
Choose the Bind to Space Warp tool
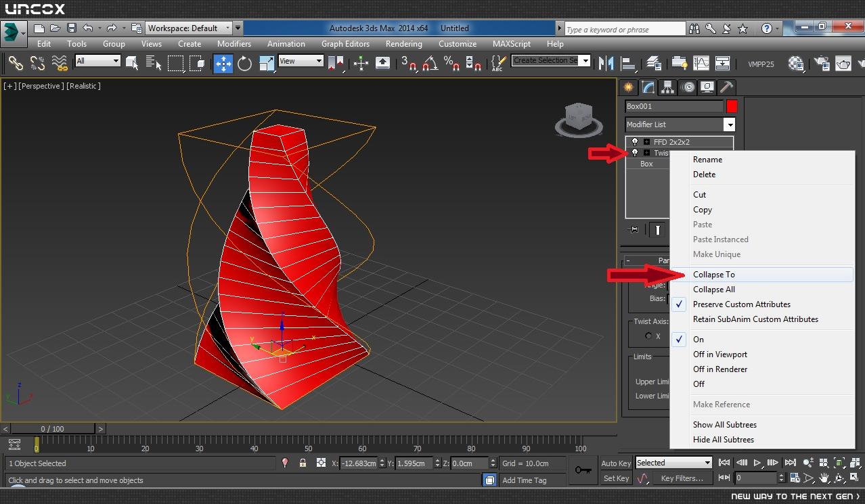[60, 64]
